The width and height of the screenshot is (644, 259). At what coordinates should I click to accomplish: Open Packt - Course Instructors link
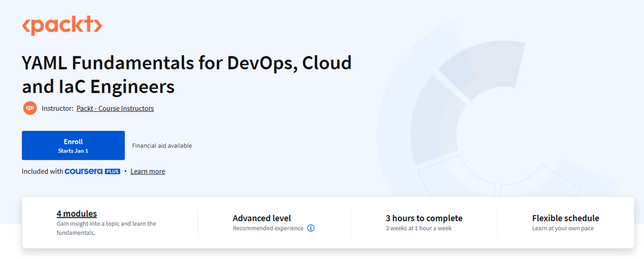pos(115,108)
